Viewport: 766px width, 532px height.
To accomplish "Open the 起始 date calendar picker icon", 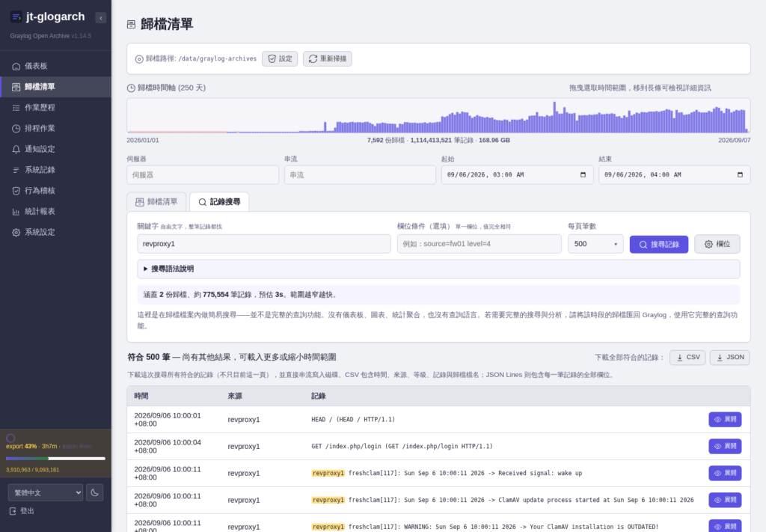I will tap(583, 175).
